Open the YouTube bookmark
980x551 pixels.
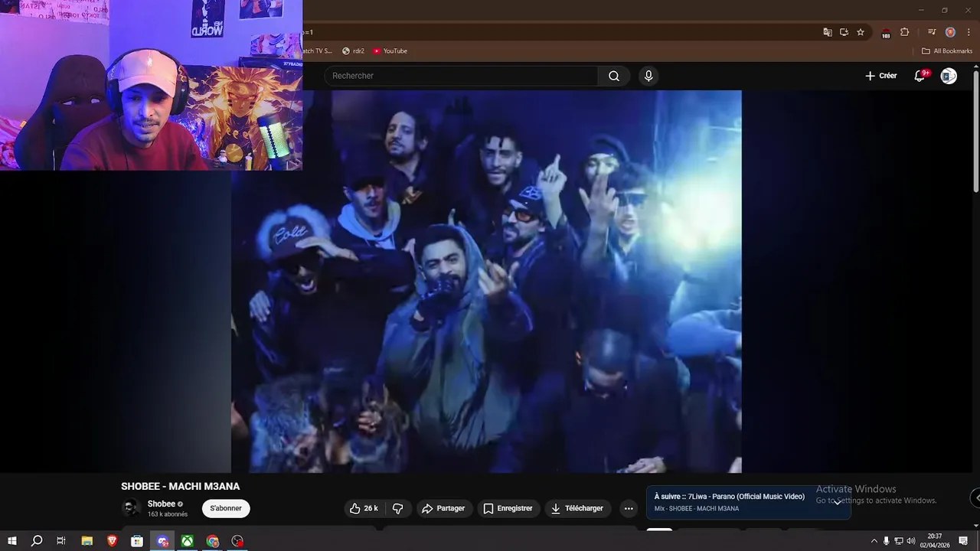tap(390, 51)
